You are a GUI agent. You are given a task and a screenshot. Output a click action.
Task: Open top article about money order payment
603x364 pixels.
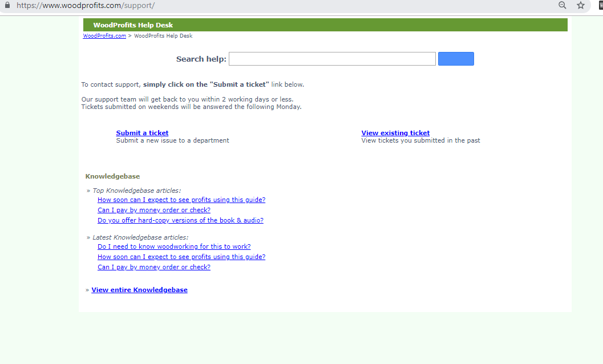pos(154,210)
